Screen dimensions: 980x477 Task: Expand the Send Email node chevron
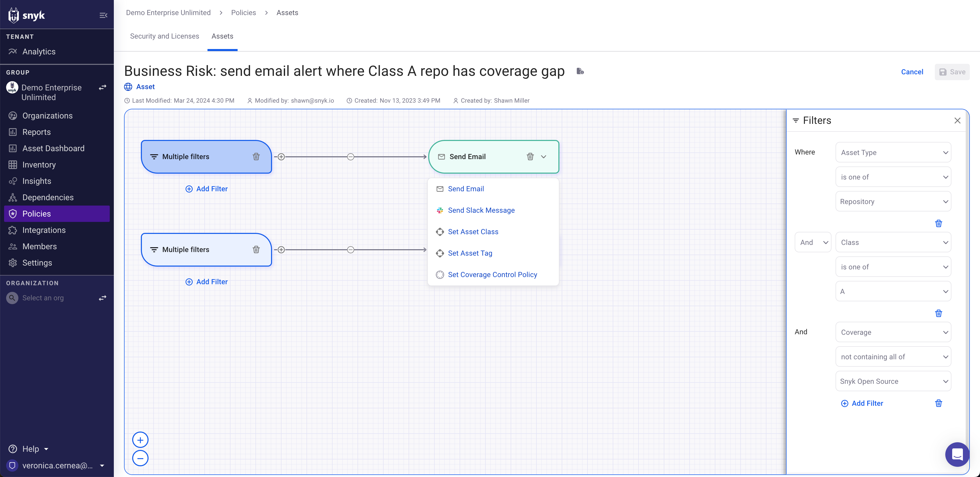point(543,157)
